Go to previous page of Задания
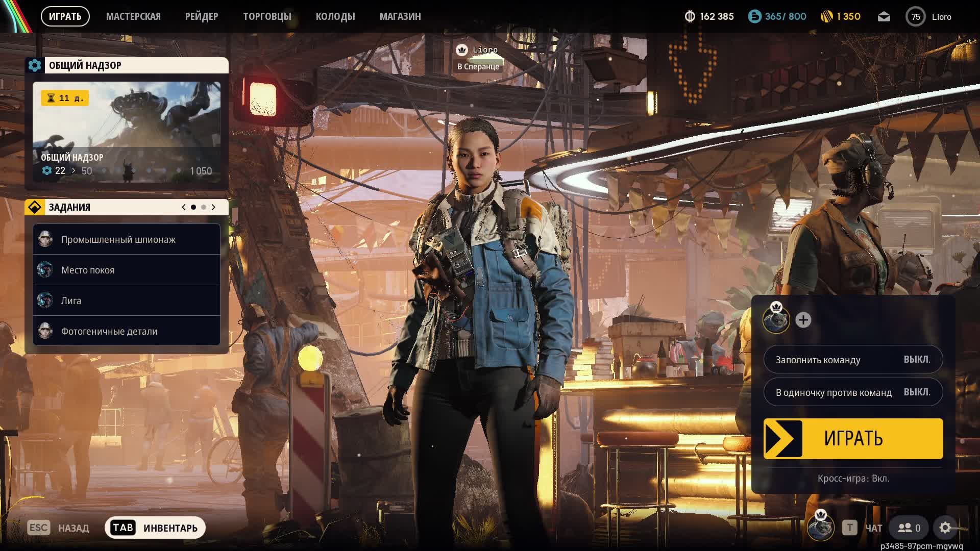This screenshot has width=980, height=551. pos(184,207)
